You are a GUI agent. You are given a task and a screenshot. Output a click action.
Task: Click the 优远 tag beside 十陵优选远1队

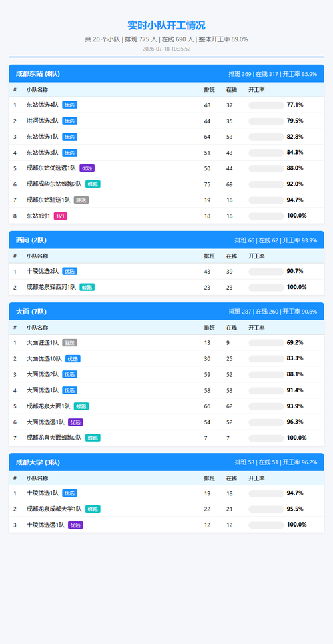[x=75, y=525]
